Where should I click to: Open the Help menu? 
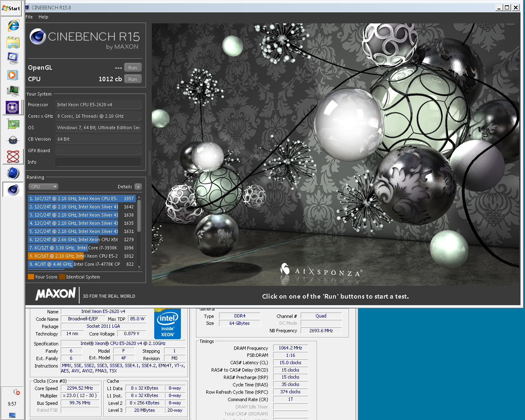[x=43, y=17]
